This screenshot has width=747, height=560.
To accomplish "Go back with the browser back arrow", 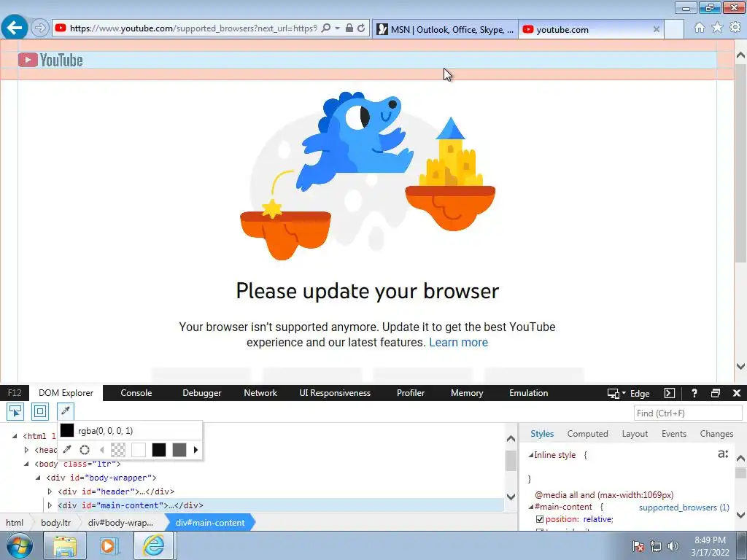I will click(x=15, y=28).
